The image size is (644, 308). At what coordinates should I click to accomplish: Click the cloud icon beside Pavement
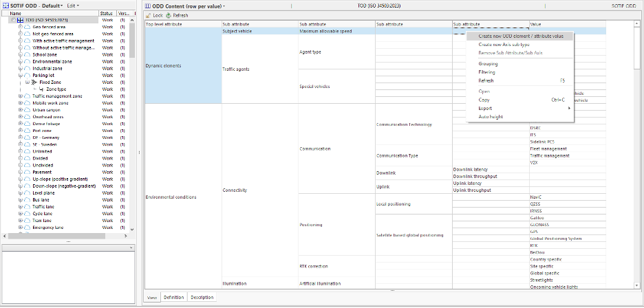pyautogui.click(x=28, y=172)
